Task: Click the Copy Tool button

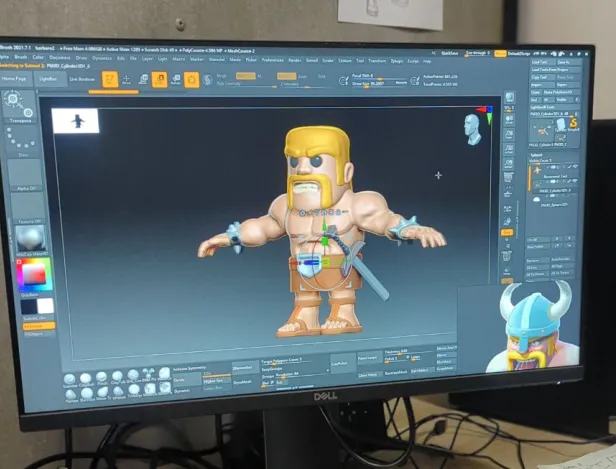Action: pyautogui.click(x=542, y=77)
